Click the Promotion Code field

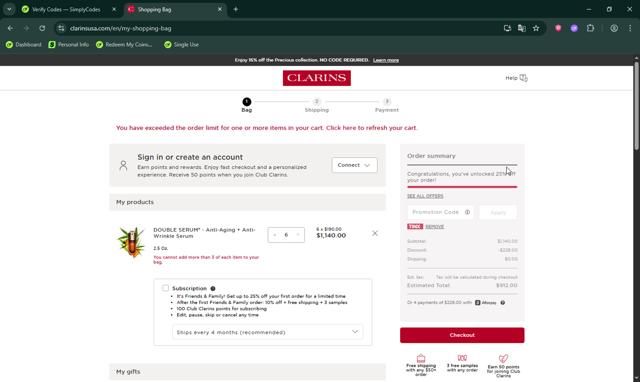click(440, 212)
